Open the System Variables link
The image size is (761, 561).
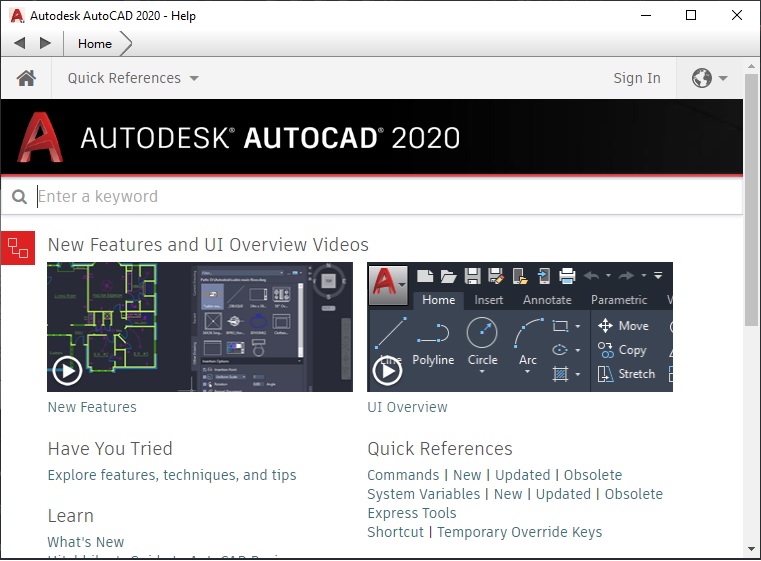(x=424, y=494)
